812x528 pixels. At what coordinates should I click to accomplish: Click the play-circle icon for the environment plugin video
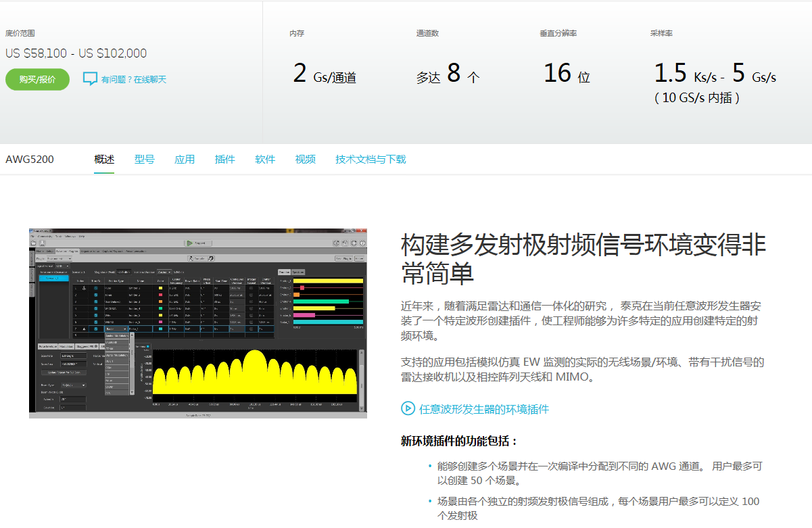pyautogui.click(x=408, y=408)
